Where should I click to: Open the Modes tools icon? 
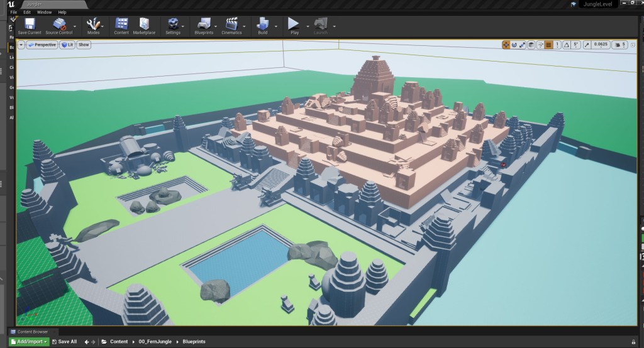click(93, 25)
